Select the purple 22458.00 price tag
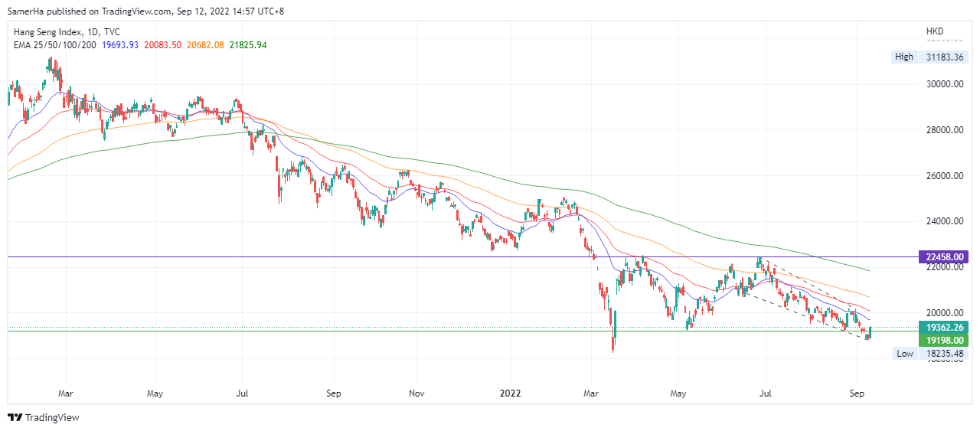The width and height of the screenshot is (980, 431). [943, 258]
